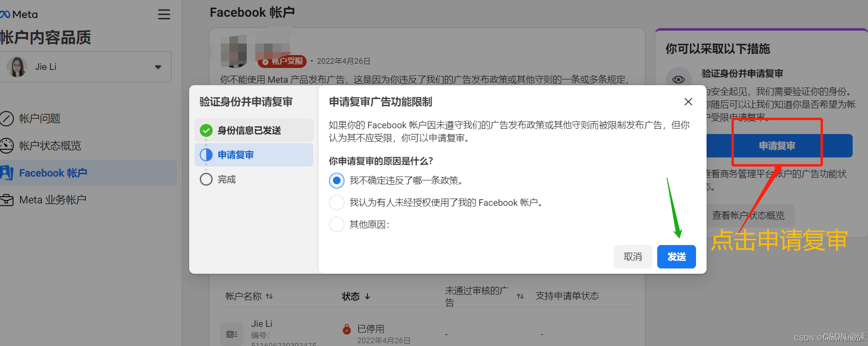The image size is (868, 346).
Task: Click the empty circle 完成 step icon
Action: (206, 179)
